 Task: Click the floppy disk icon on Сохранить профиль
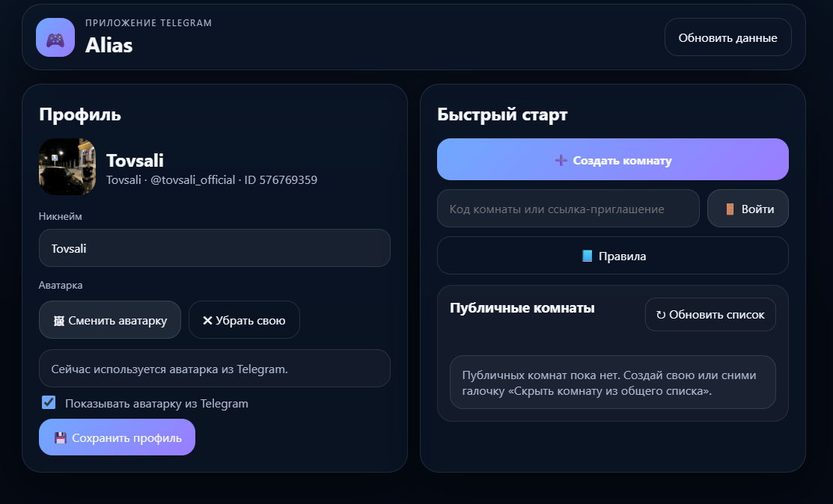62,437
